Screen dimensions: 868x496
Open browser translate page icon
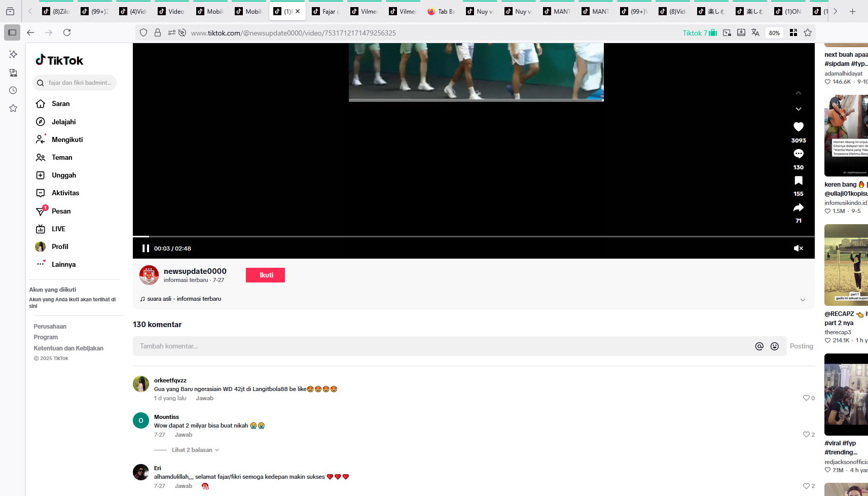point(755,32)
